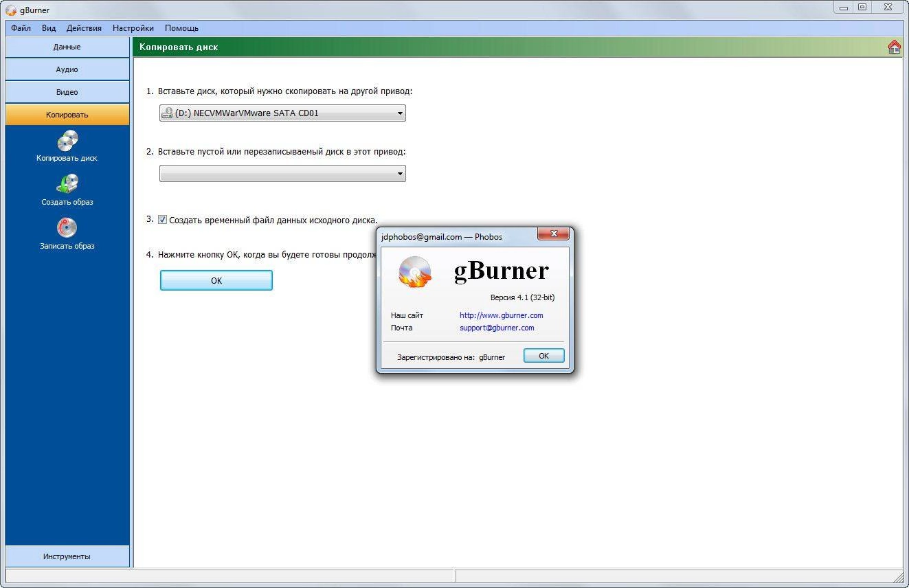Open the Помощь menu
The image size is (909, 588).
tap(181, 28)
